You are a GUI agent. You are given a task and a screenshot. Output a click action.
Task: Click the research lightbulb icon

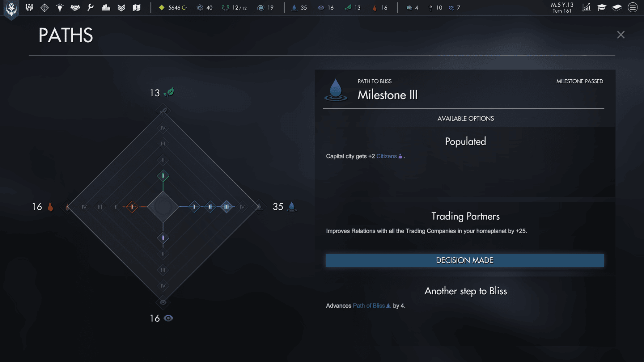click(60, 8)
